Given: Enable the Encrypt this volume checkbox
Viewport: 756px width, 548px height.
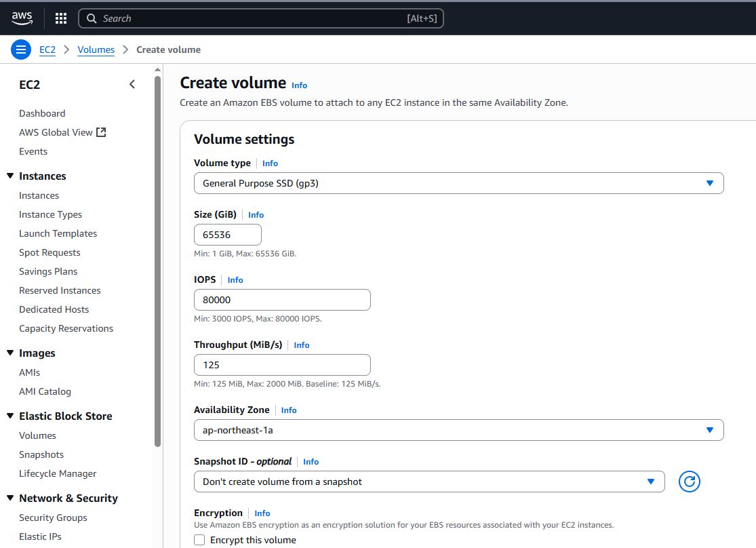Looking at the screenshot, I should pos(199,540).
